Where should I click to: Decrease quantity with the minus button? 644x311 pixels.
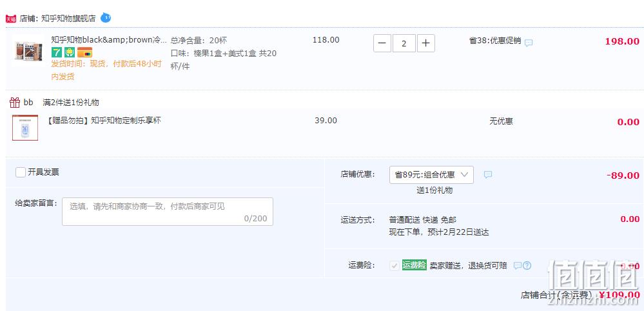tap(382, 43)
